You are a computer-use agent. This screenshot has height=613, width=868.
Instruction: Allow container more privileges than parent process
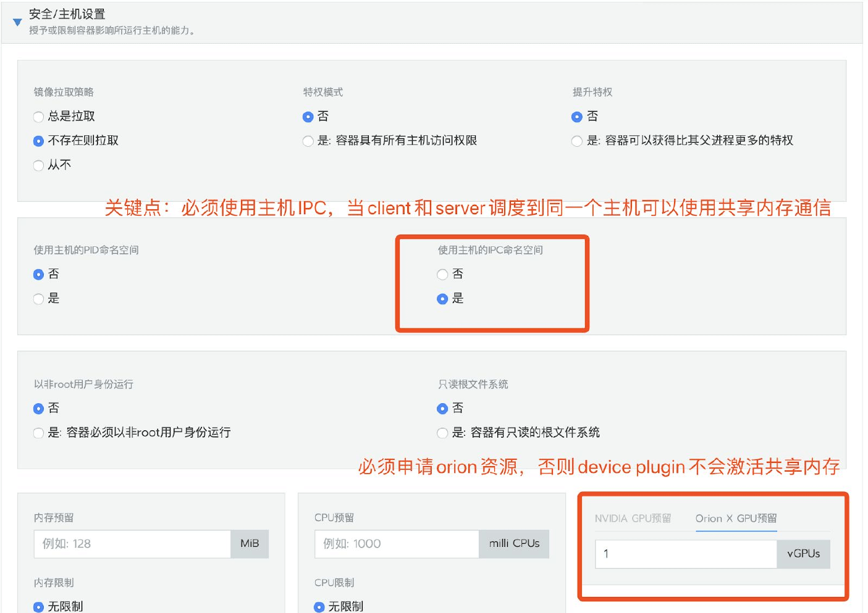[x=577, y=141]
